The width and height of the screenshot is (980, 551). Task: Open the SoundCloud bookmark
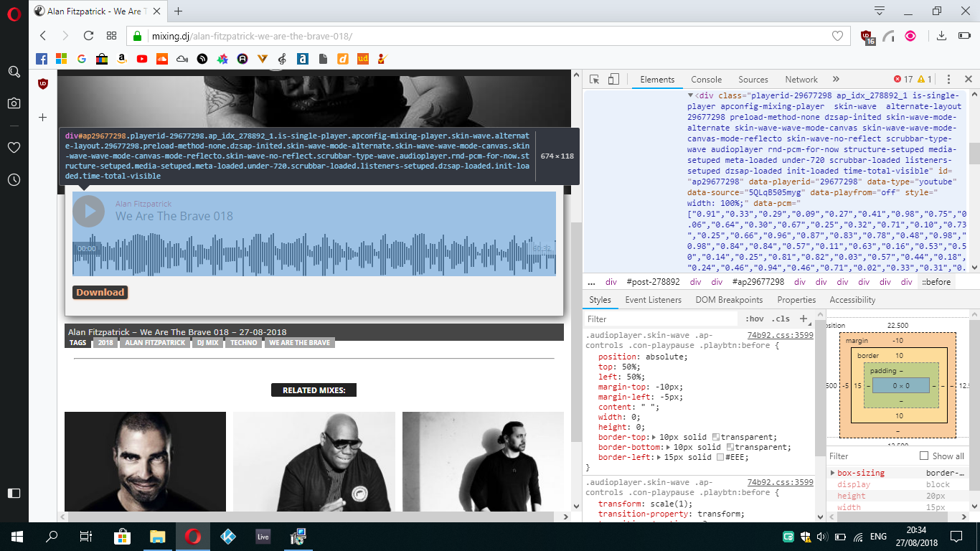point(162,59)
